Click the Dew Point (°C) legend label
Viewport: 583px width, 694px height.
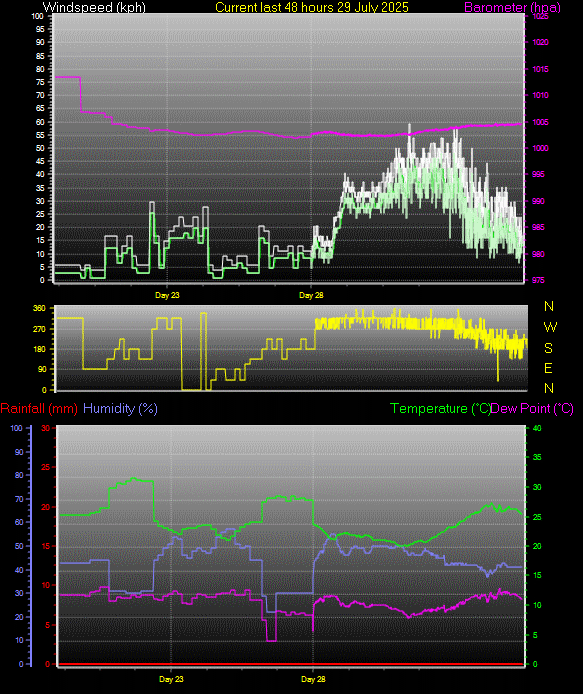(x=532, y=408)
